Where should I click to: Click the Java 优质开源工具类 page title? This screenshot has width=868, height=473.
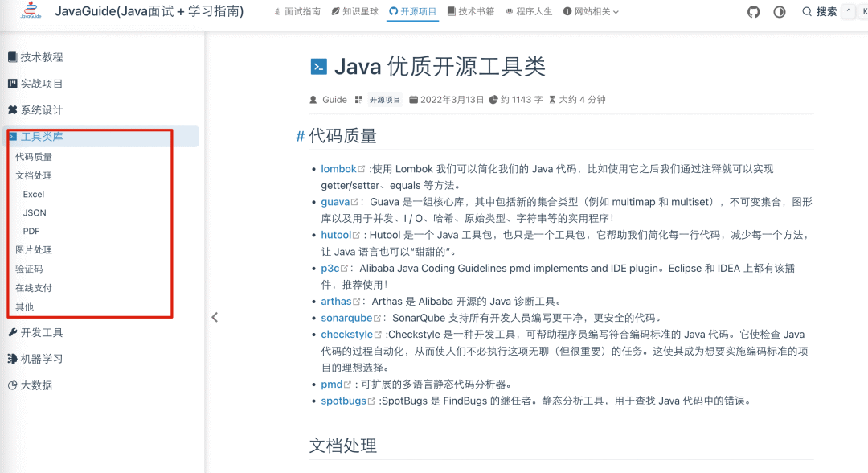point(440,67)
